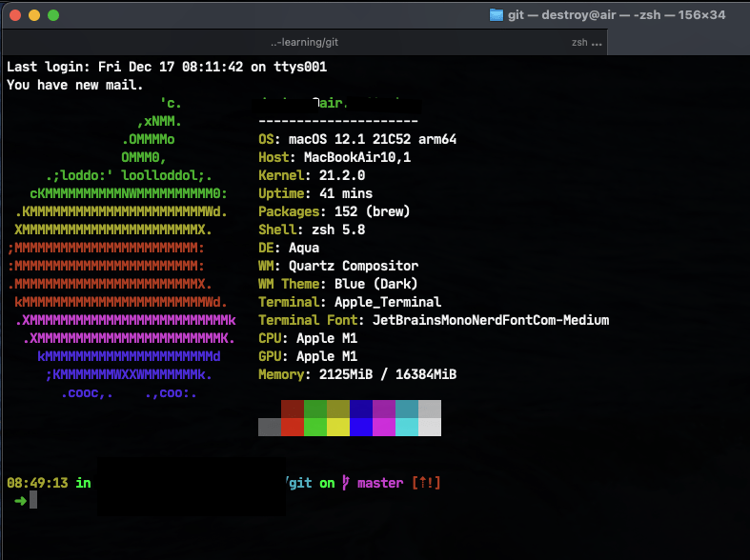
Task: Zoom the window with the green button
Action: 53,15
